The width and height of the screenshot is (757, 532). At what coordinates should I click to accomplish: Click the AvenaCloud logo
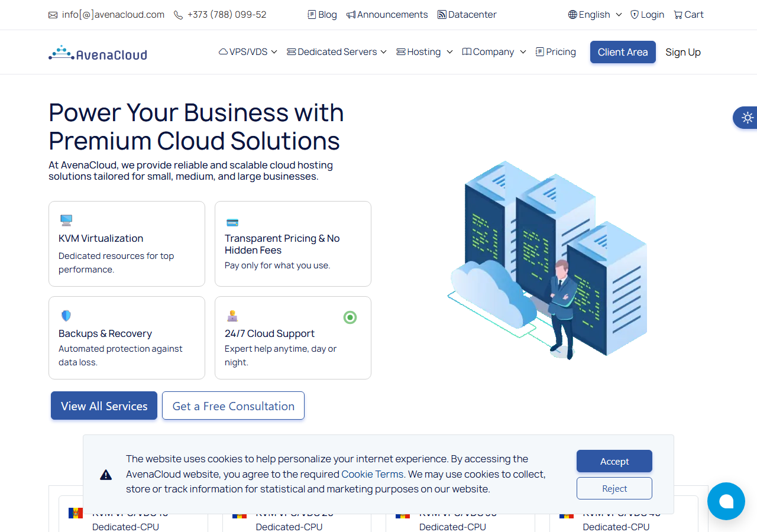(x=98, y=53)
